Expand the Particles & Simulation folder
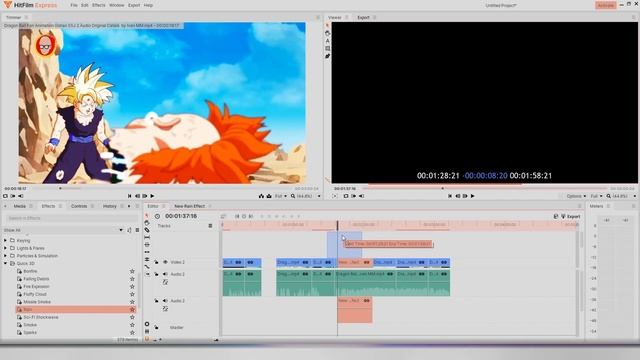 point(5,256)
